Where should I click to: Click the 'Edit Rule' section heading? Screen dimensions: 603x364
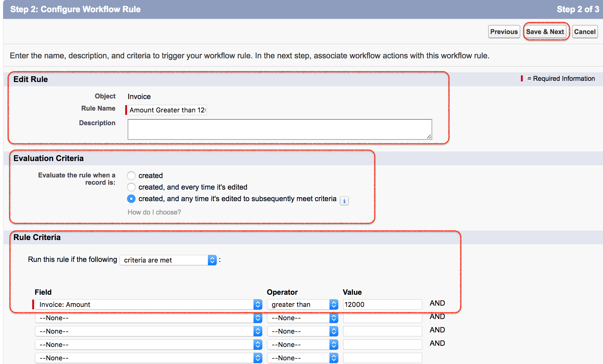point(31,79)
